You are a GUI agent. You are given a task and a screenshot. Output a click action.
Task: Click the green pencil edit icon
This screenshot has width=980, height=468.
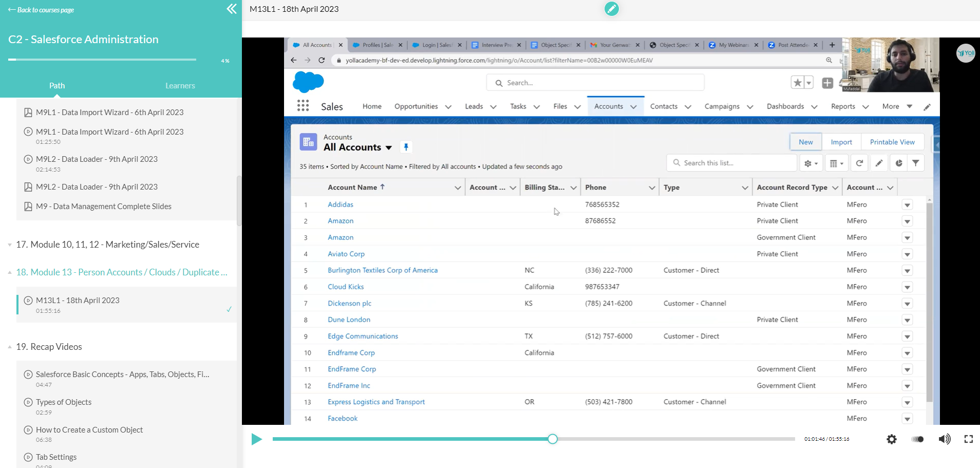[611, 9]
